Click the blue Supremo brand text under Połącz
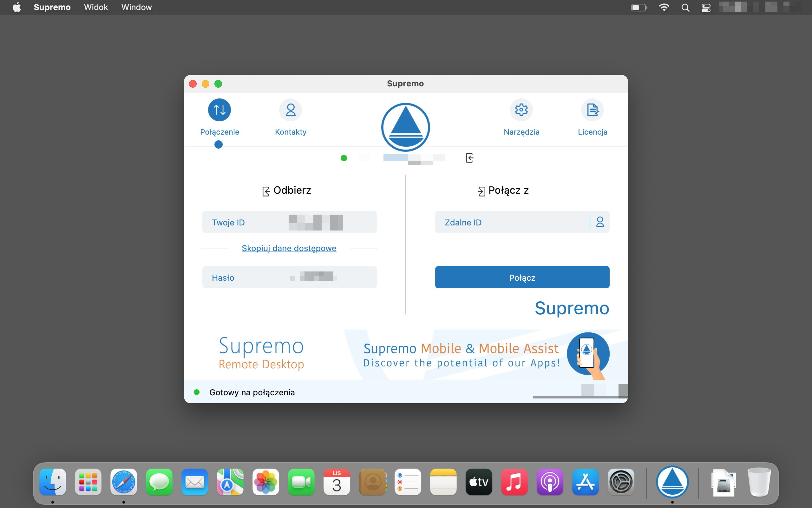Image resolution: width=812 pixels, height=508 pixels. point(572,308)
